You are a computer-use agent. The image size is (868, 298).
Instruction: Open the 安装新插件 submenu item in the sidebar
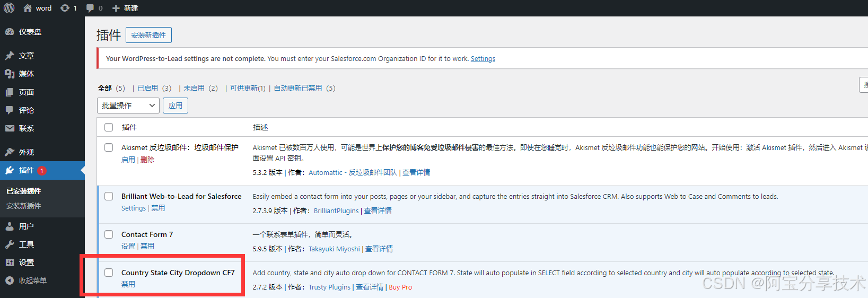[x=24, y=206]
